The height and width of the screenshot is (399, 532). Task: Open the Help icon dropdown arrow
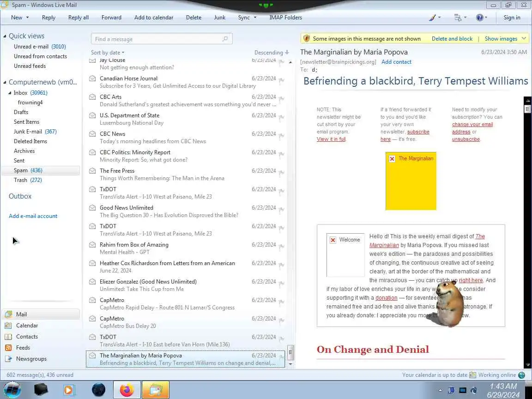(486, 18)
